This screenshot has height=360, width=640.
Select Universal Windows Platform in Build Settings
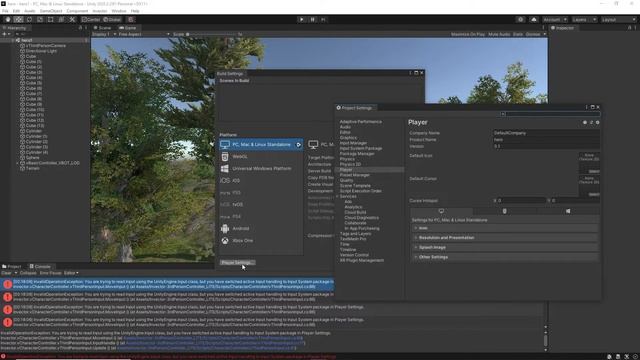pos(261,168)
